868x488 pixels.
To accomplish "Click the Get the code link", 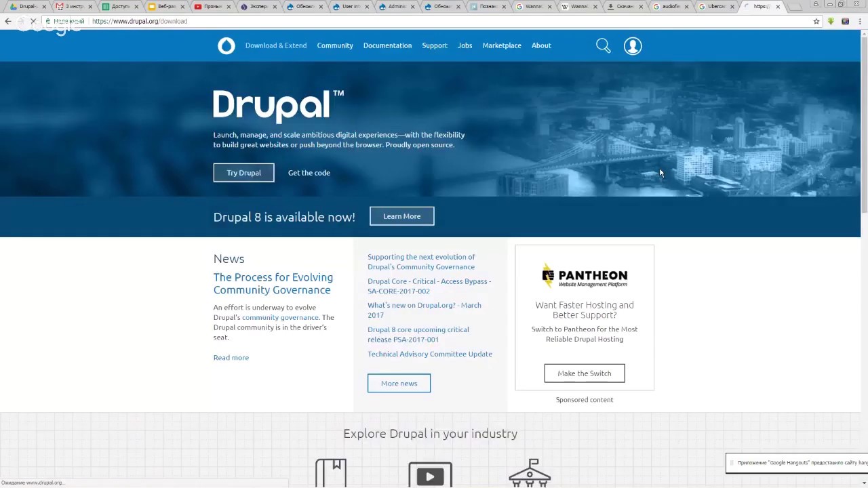I will click(309, 173).
